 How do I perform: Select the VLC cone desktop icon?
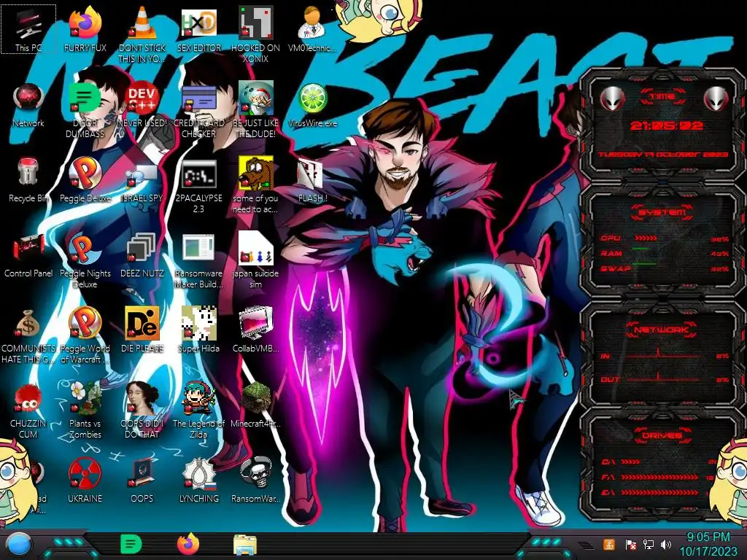coord(142,34)
